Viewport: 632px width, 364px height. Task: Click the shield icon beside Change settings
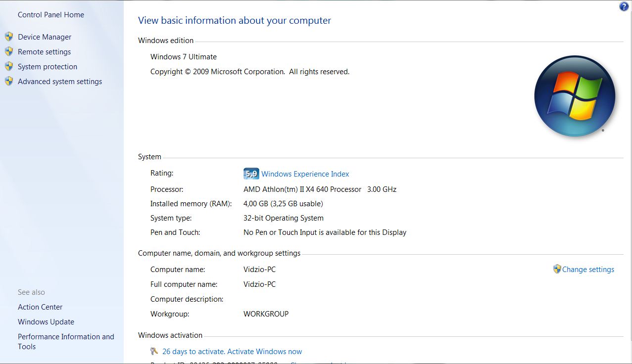[557, 269]
